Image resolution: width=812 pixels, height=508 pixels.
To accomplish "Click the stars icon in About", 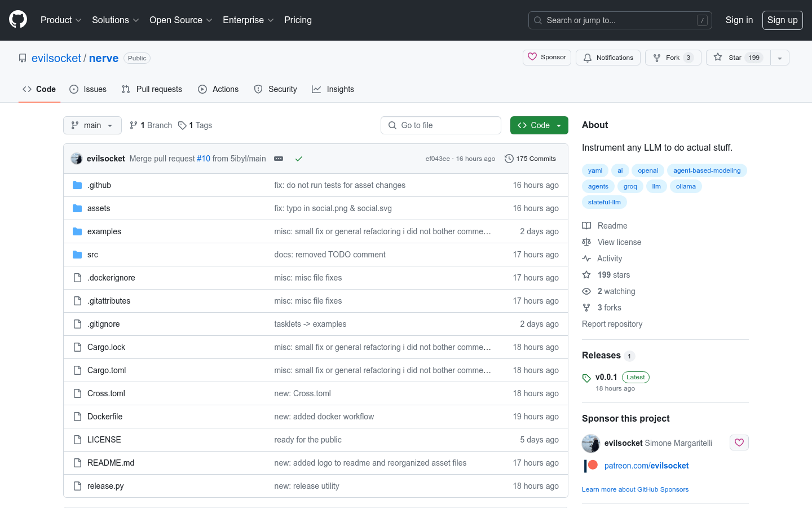I will tap(586, 275).
